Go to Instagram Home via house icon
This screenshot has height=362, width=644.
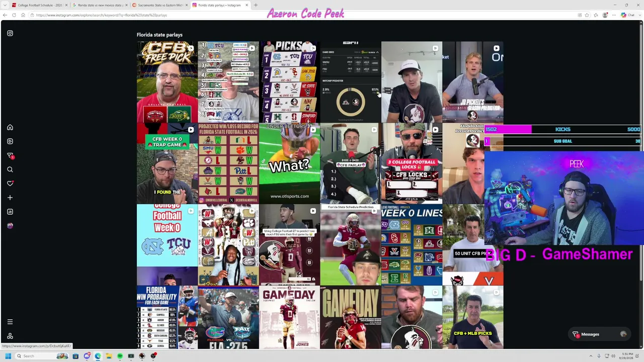coord(10,127)
